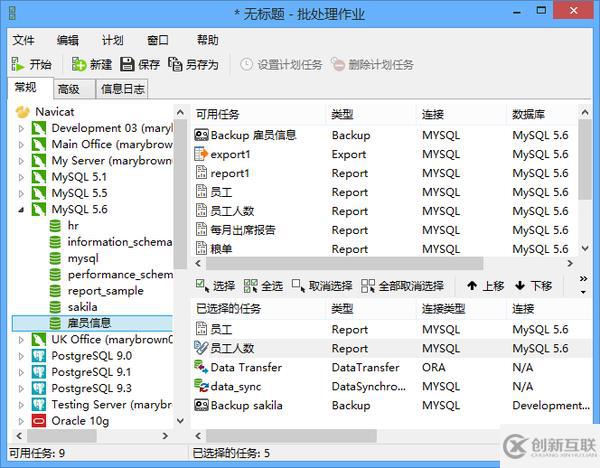
Task: Click the 另存为 (Save As) icon
Action: (175, 64)
